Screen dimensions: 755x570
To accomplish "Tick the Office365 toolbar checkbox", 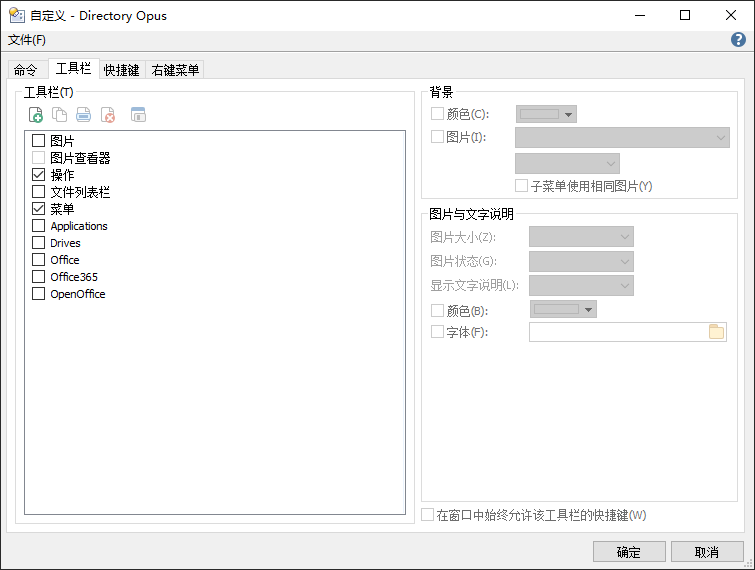I will [38, 277].
